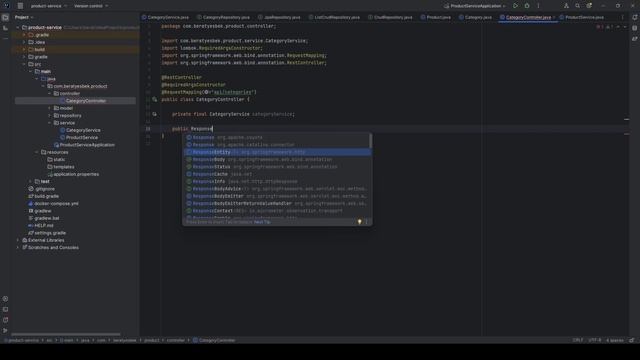Open the main menu hamburger icon
The height and width of the screenshot is (360, 640).
point(20,6)
